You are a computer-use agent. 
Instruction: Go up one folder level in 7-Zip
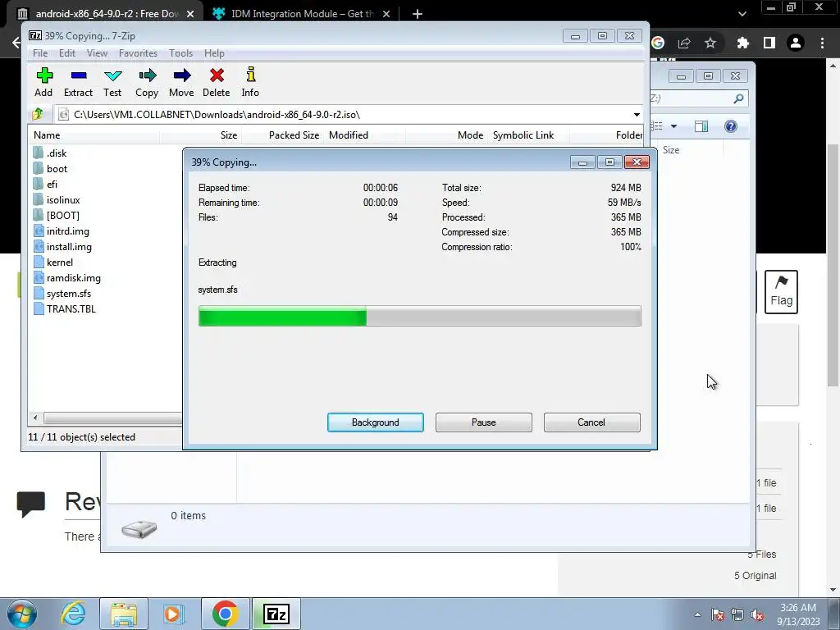[x=38, y=114]
